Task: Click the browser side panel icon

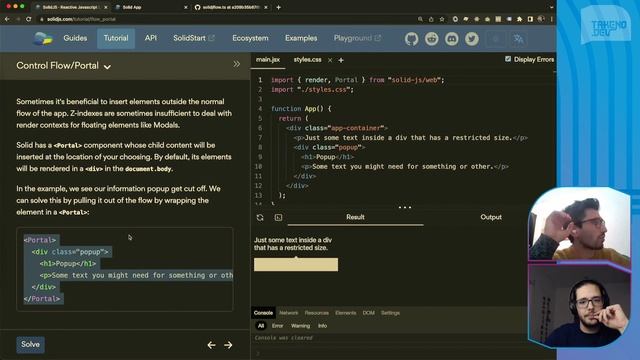Action: (530, 19)
